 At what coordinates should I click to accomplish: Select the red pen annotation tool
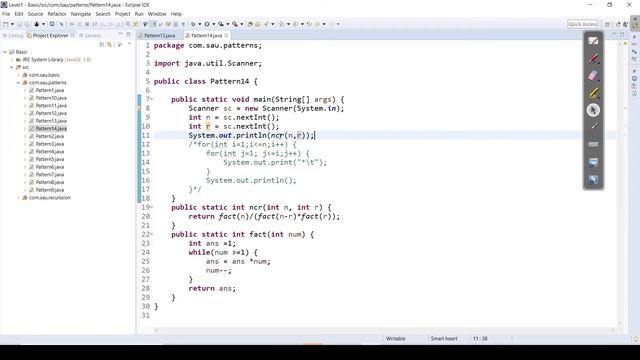click(x=593, y=58)
